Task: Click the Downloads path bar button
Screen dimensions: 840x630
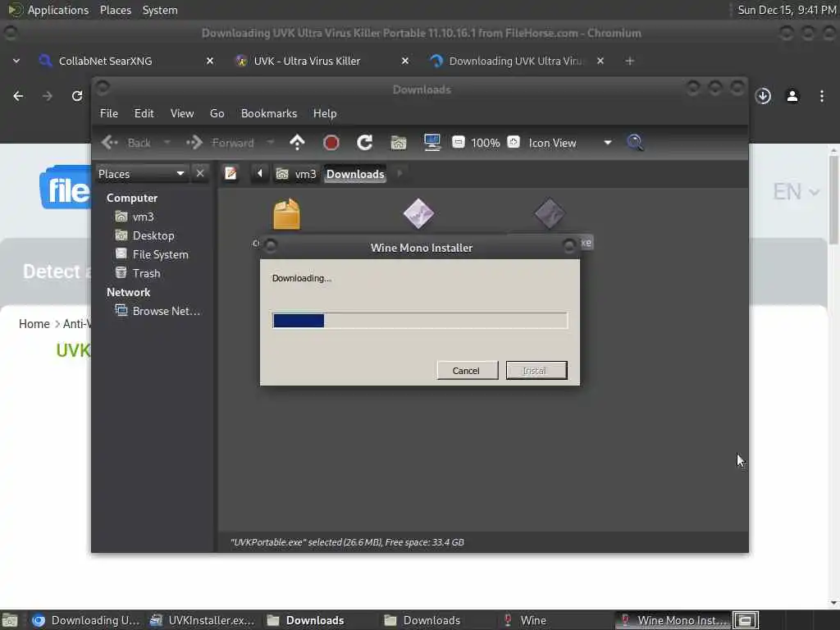Action: (355, 174)
